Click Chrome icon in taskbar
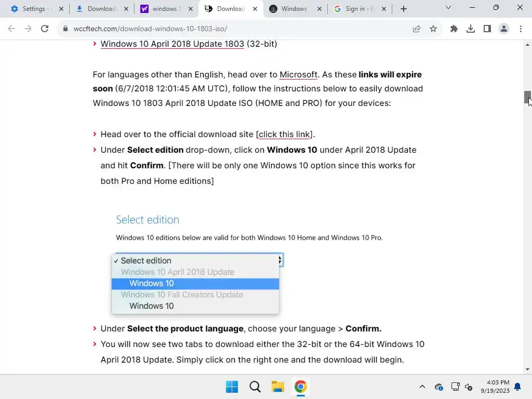 tap(301, 387)
